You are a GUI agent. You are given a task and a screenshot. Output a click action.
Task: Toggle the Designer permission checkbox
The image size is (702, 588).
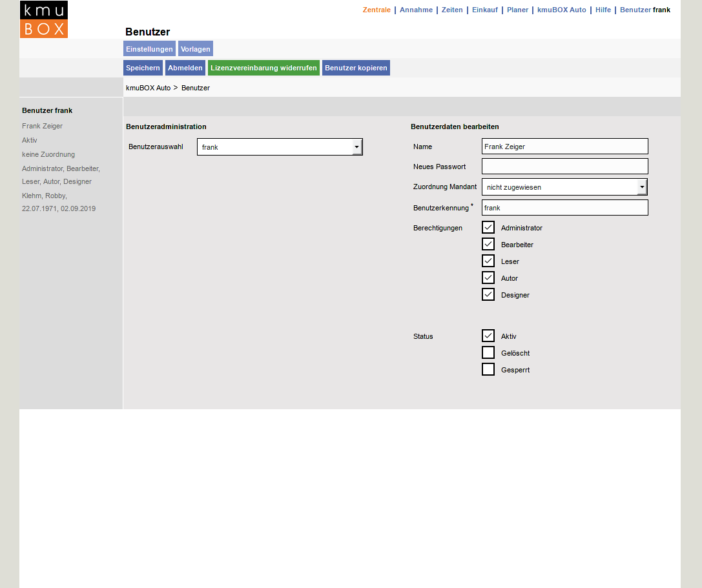(x=488, y=294)
